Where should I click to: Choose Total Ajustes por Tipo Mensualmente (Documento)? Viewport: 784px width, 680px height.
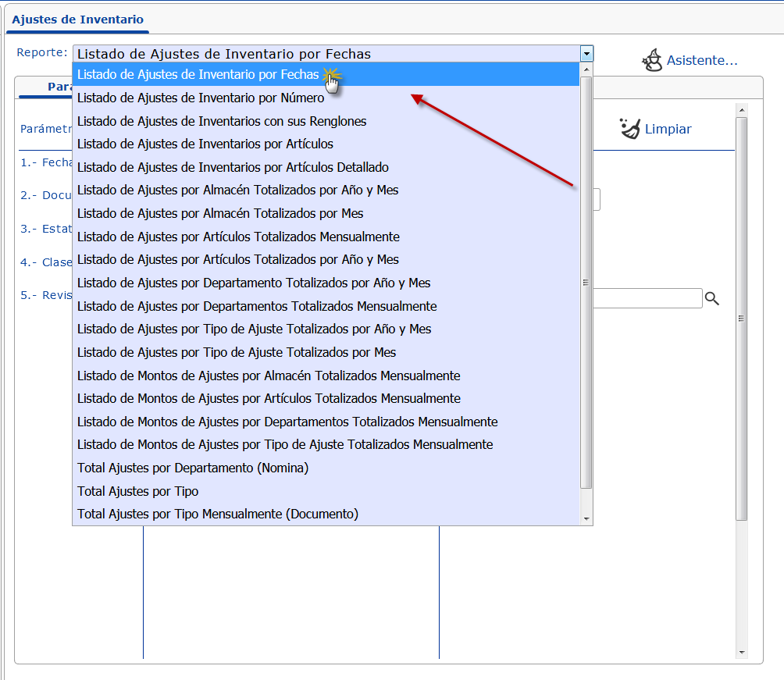(x=326, y=514)
